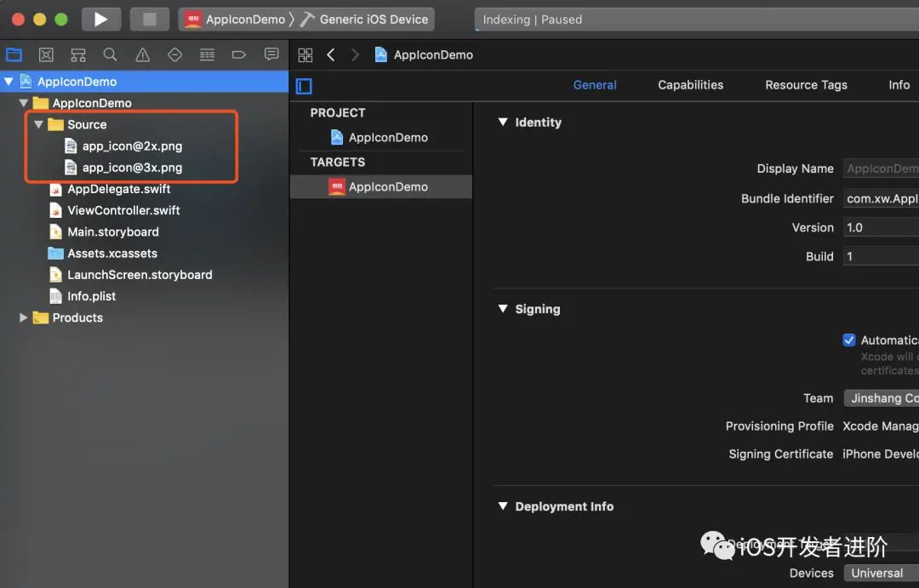This screenshot has width=919, height=588.
Task: Open the Breakpoint navigator
Action: 238,55
